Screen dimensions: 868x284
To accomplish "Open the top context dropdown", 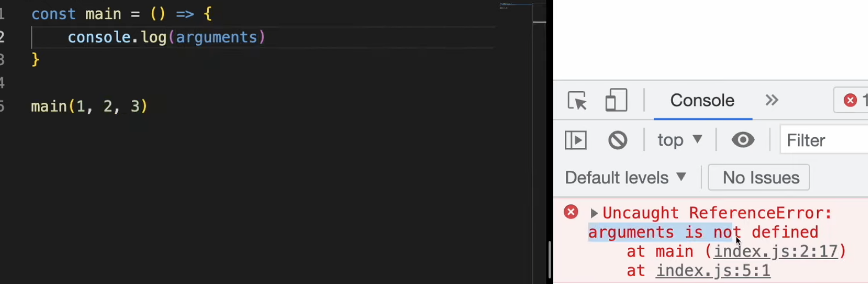I will click(680, 140).
